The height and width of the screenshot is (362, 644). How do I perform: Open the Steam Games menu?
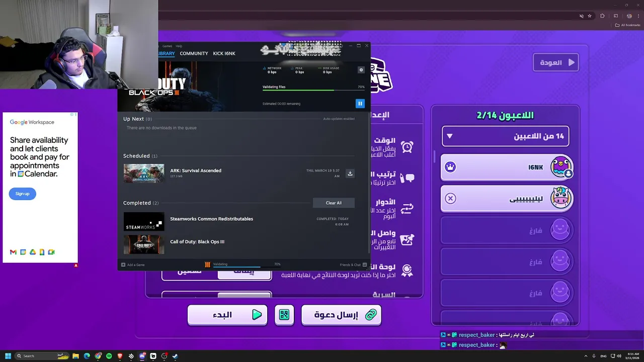point(167,46)
